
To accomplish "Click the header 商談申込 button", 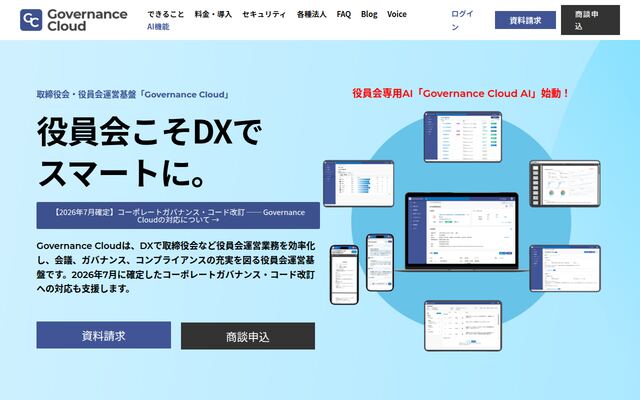I will 590,20.
